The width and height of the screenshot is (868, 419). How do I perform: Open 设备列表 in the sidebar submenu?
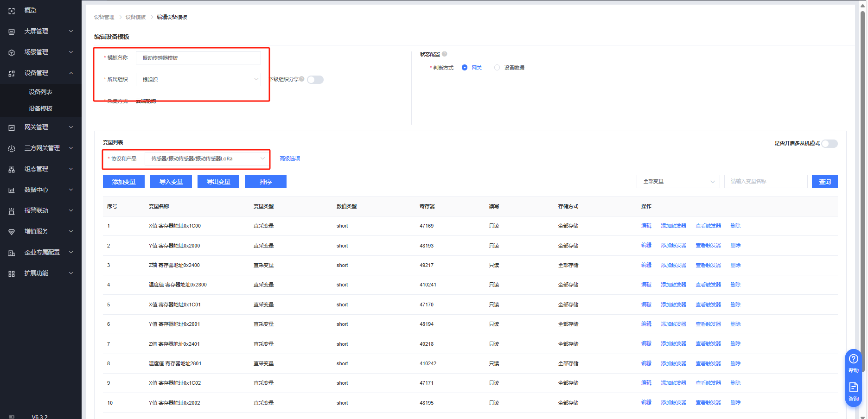point(40,92)
